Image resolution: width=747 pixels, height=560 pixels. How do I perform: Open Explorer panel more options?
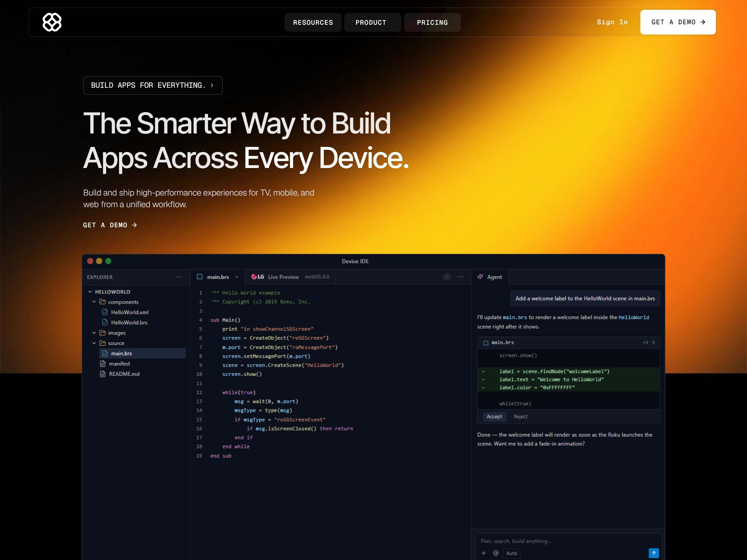tap(179, 277)
